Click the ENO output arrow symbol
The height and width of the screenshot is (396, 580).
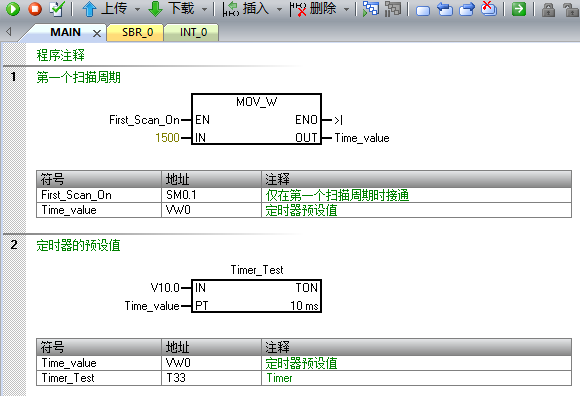coord(338,120)
